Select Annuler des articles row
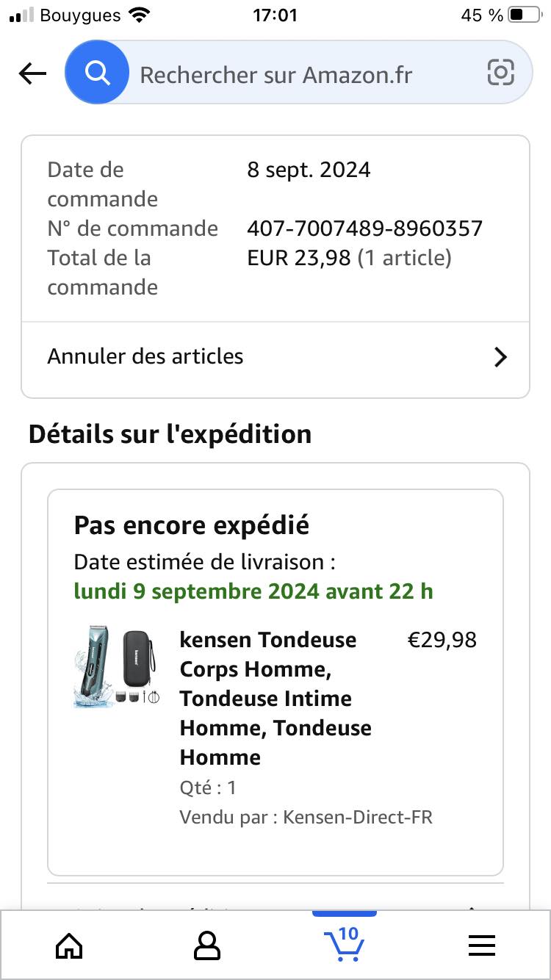The width and height of the screenshot is (551, 980). pos(275,357)
